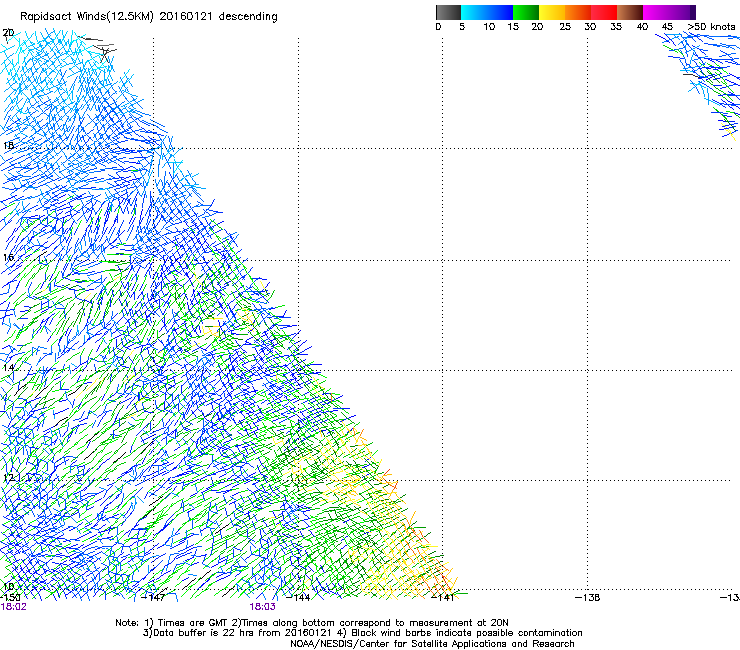Click the cyan 5-10 knots legend swatch

[x=474, y=12]
